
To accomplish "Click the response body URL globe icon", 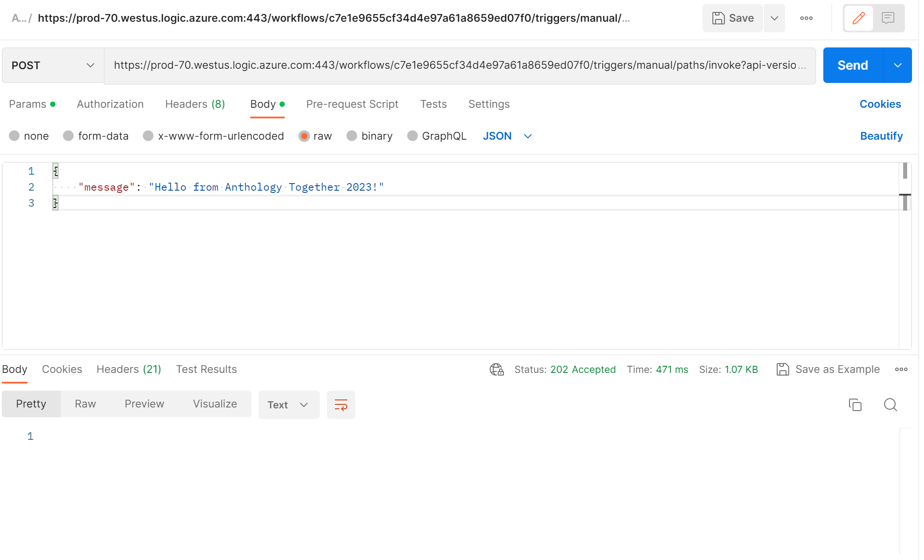I will (496, 369).
